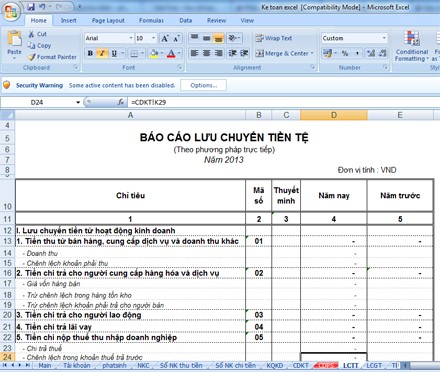Viewport: 440px width, 372px height.
Task: Activate the Format Painter
Action: tap(52, 57)
